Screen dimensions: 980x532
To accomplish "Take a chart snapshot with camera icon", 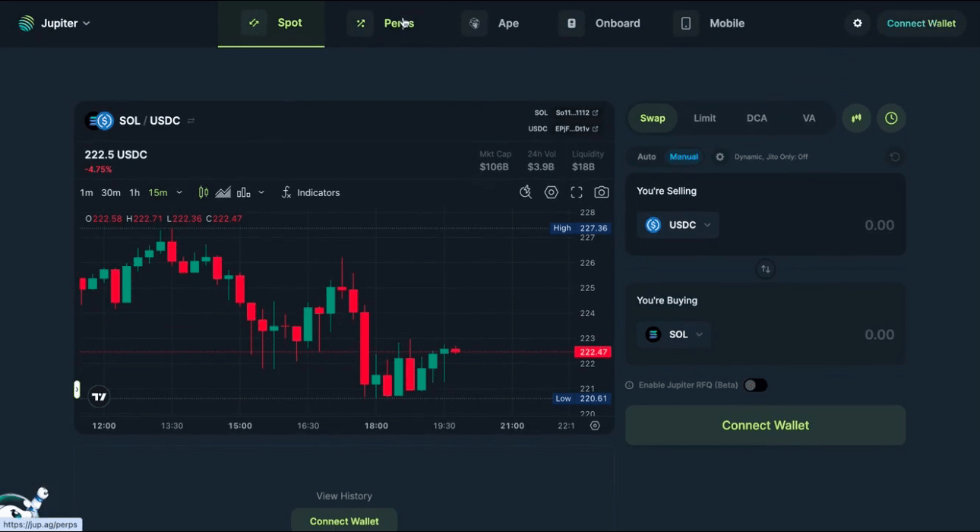I will click(x=602, y=192).
